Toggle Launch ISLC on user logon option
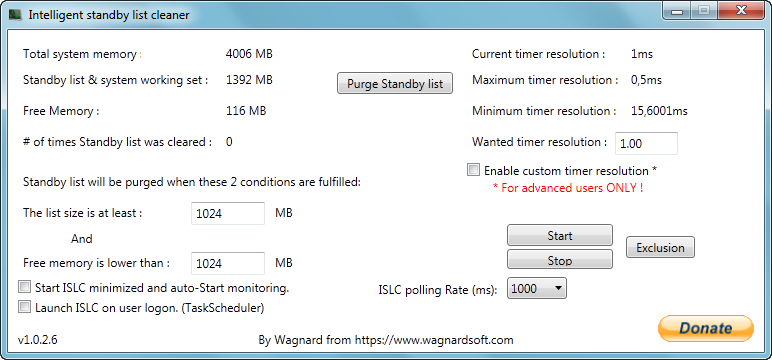772x360 pixels. [24, 307]
